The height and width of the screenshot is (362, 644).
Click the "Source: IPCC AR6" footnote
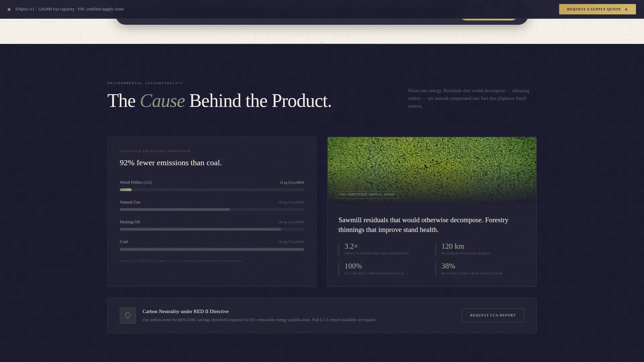(181, 261)
